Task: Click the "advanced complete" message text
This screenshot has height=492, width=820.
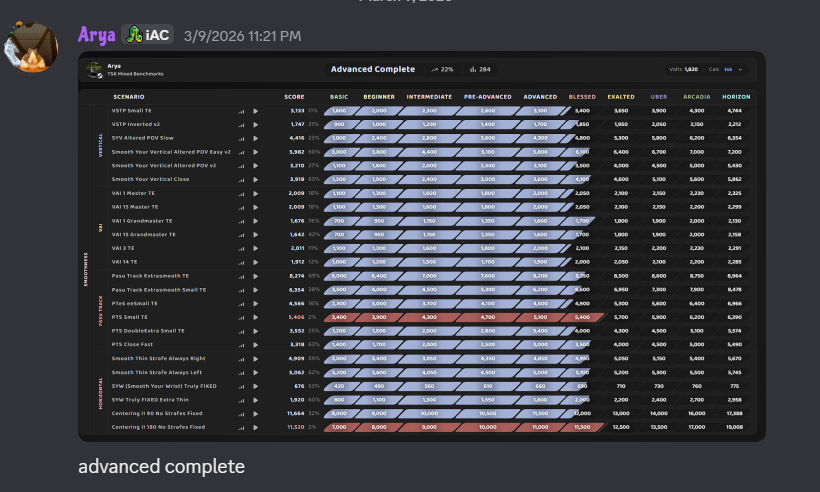Action: click(x=162, y=466)
